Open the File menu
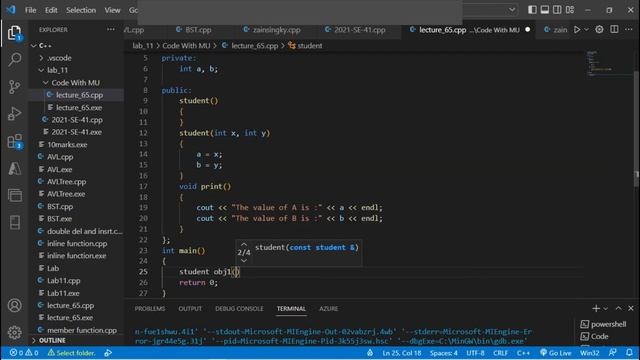The image size is (640, 360). (31, 10)
